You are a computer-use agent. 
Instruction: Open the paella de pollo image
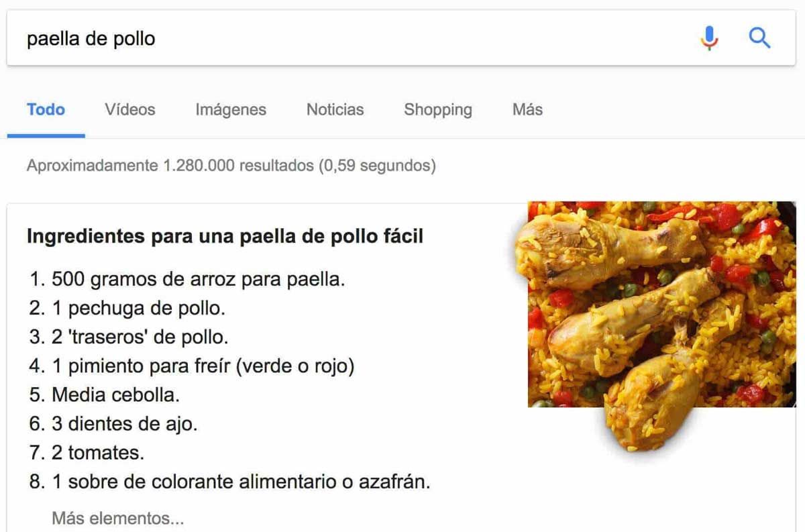point(661,315)
